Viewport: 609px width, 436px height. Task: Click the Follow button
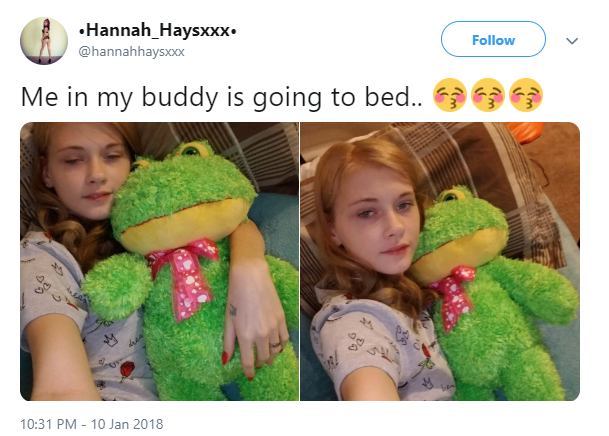493,39
